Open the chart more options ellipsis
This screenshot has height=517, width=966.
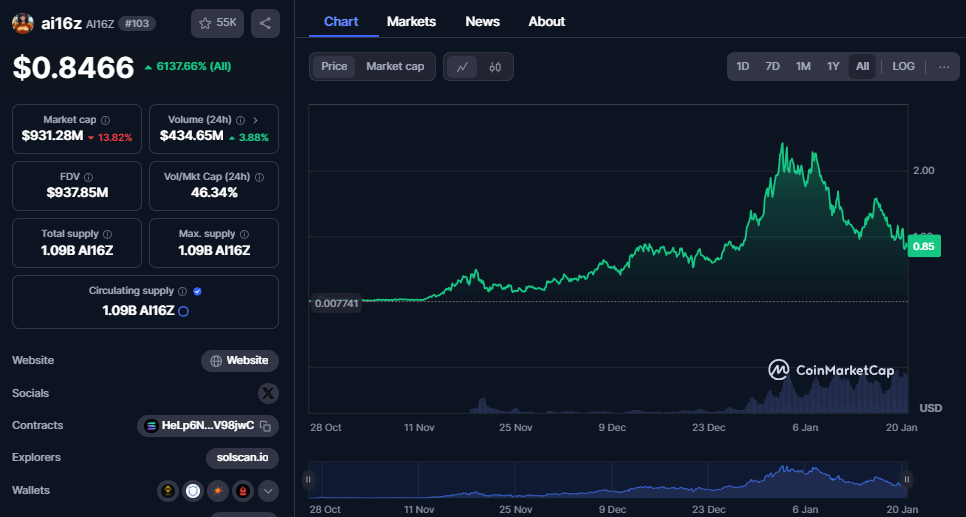click(x=944, y=67)
